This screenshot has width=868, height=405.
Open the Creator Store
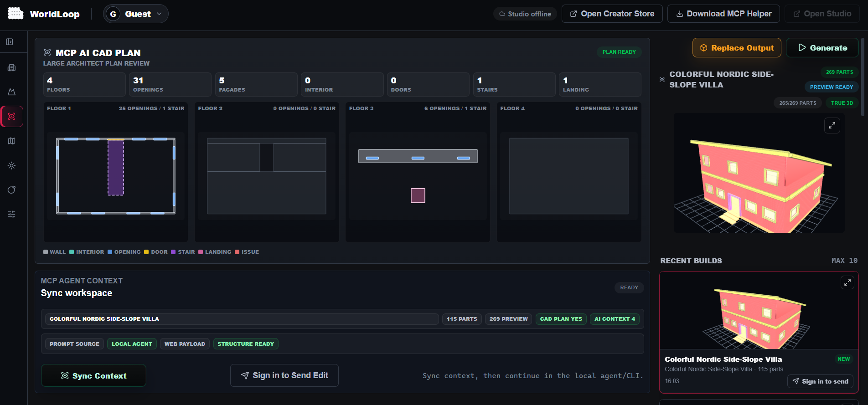[x=612, y=14]
